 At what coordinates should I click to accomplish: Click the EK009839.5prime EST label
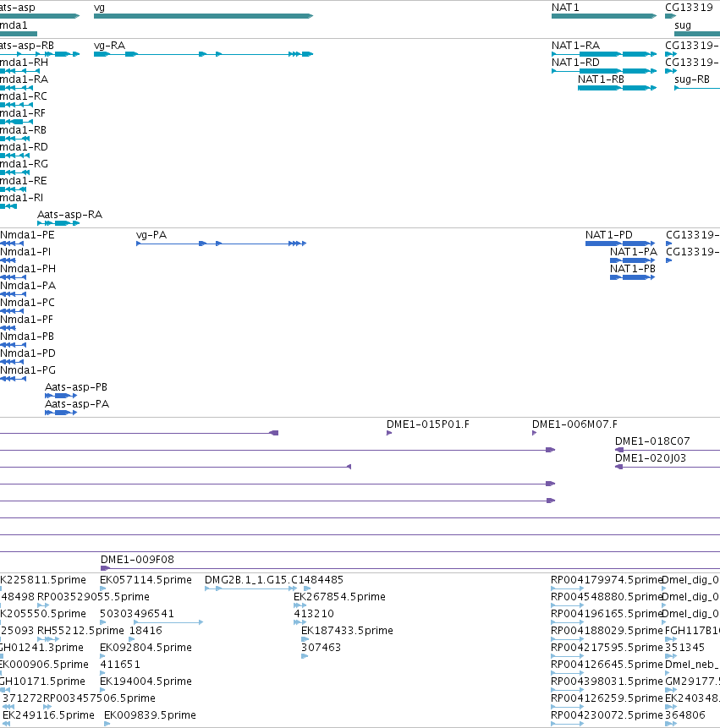pyautogui.click(x=150, y=715)
